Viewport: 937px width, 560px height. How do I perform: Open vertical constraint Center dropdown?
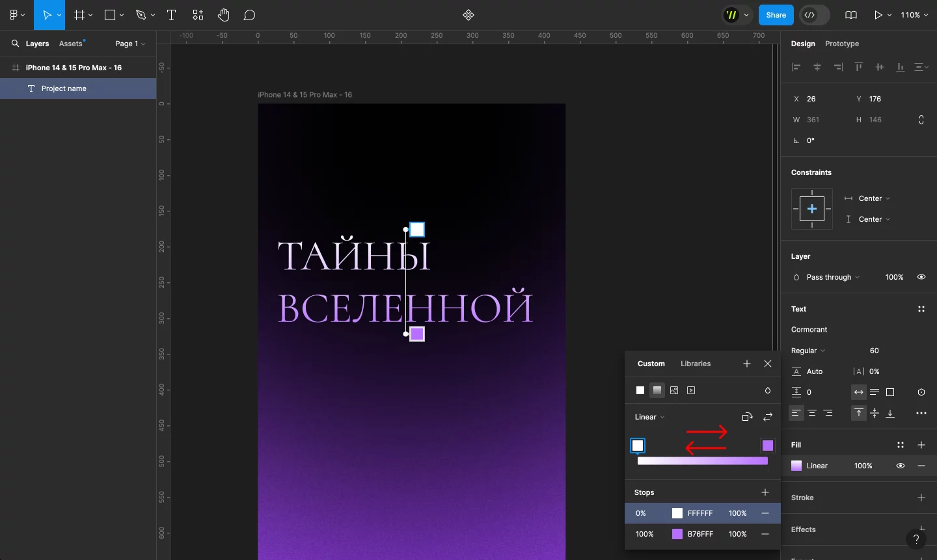pos(874,219)
